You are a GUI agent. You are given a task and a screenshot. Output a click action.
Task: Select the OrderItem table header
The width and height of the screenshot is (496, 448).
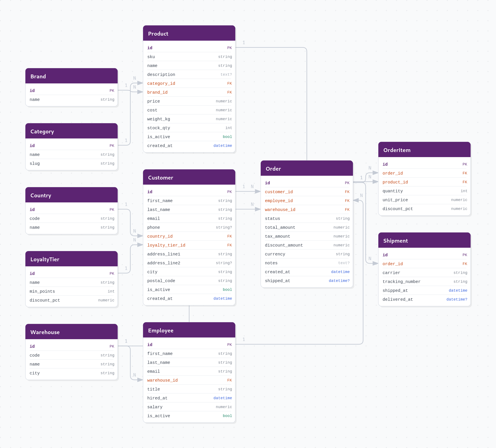pos(424,150)
